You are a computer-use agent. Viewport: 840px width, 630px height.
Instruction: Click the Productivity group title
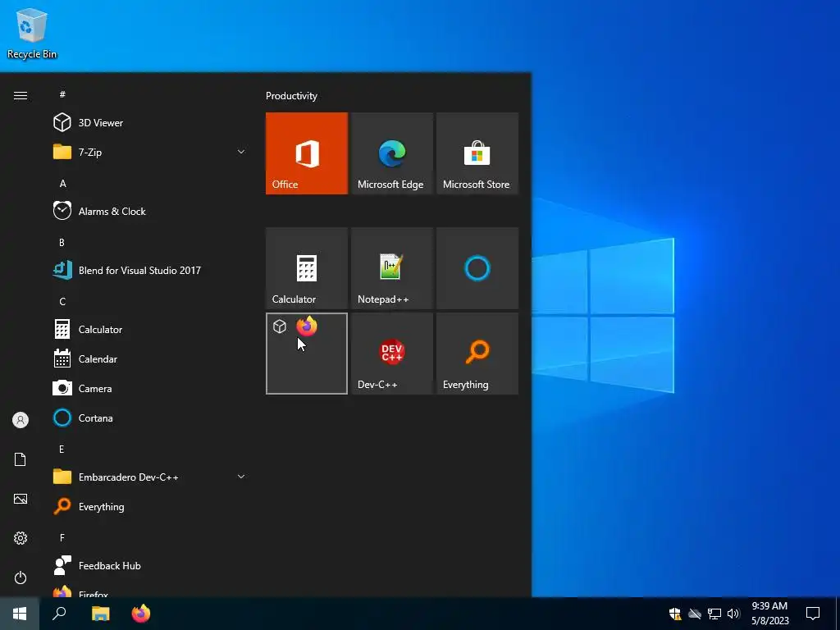291,96
